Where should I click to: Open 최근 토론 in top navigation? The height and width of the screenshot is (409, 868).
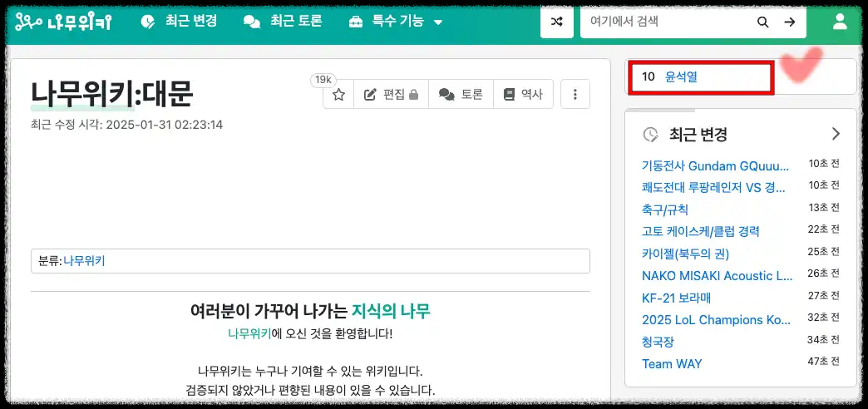point(283,22)
